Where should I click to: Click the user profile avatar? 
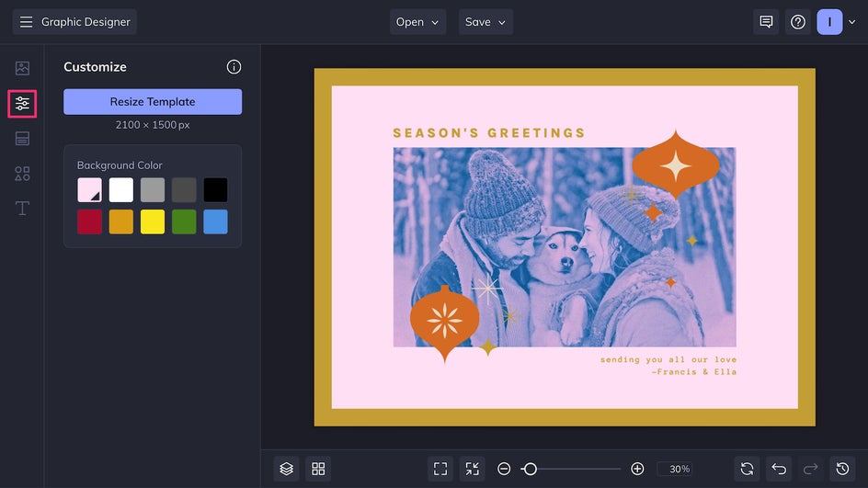[829, 22]
